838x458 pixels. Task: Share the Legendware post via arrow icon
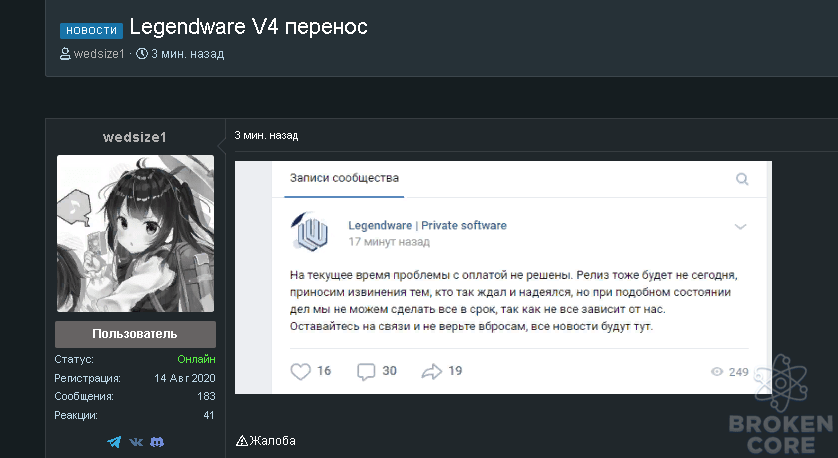pos(432,371)
